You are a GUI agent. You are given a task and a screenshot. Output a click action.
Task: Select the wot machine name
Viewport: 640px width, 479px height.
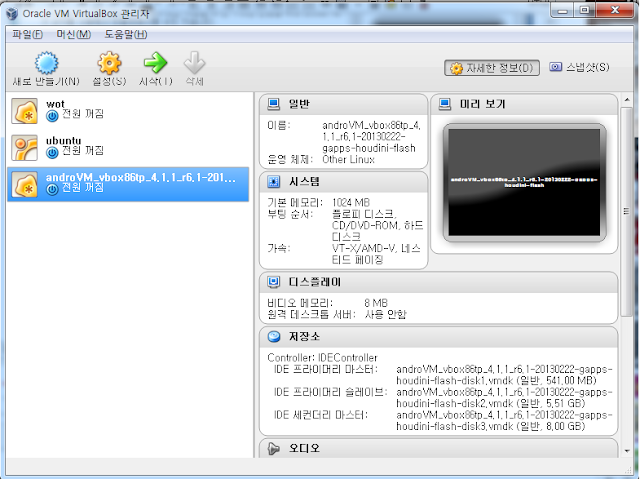click(x=55, y=104)
